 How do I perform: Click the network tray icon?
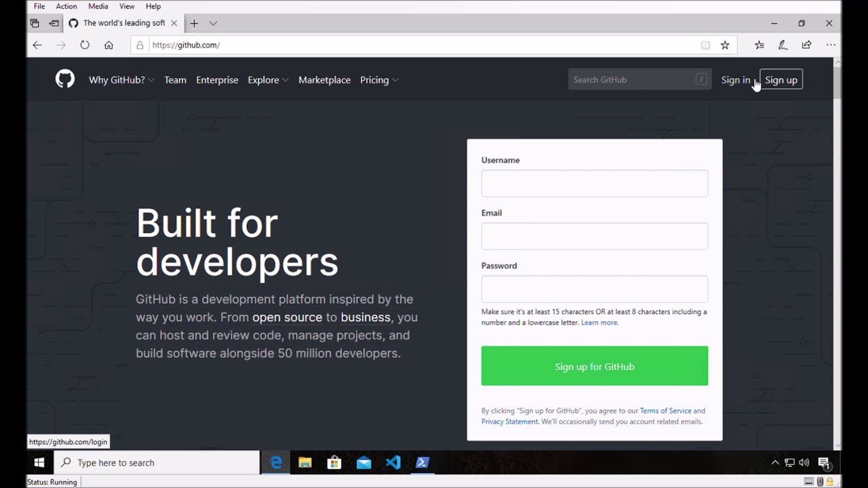pos(789,463)
